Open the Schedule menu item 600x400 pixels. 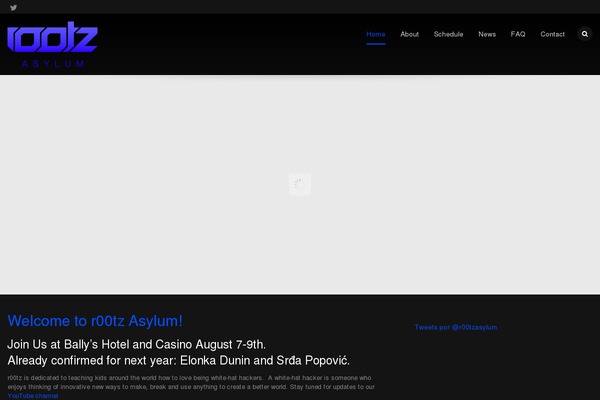(x=448, y=34)
